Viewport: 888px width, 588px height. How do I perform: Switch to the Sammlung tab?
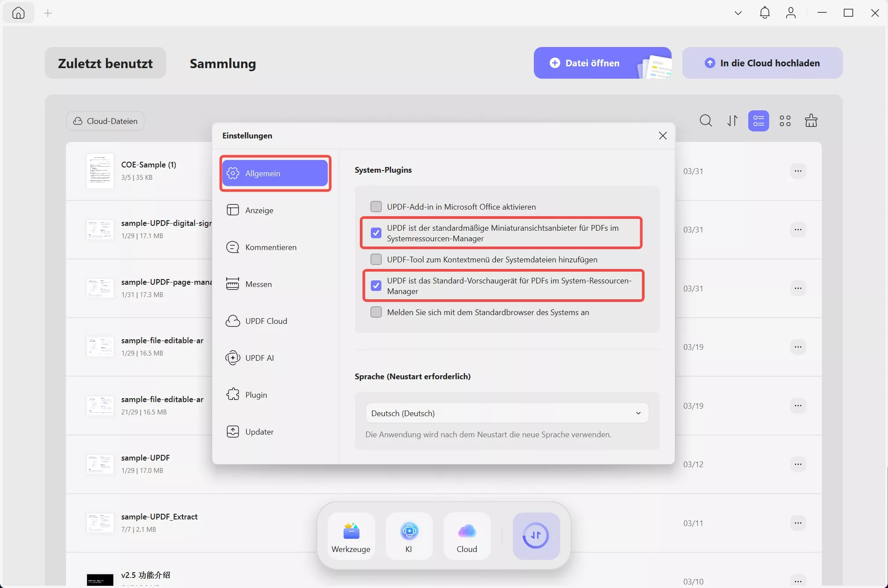tap(223, 64)
